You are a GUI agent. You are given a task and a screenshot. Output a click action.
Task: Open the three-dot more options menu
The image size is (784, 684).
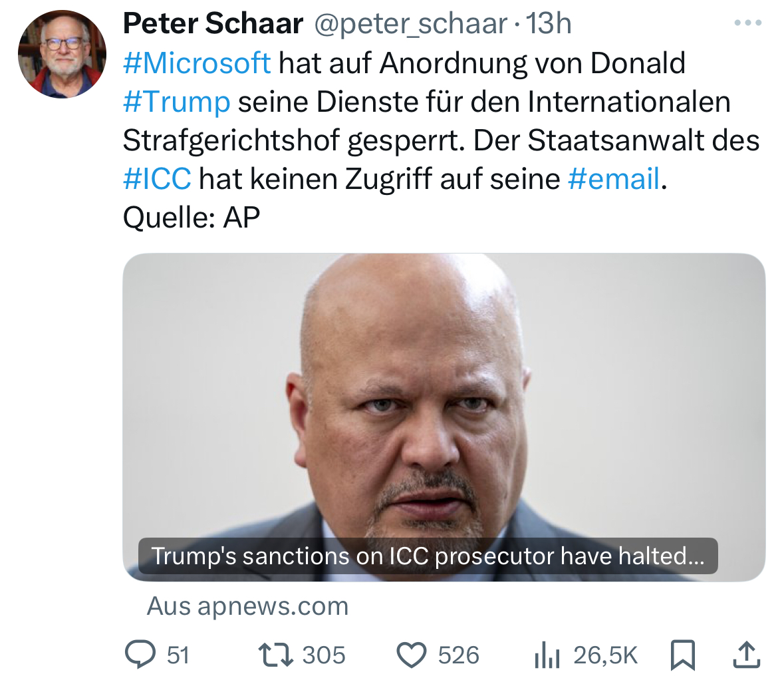coord(747,23)
